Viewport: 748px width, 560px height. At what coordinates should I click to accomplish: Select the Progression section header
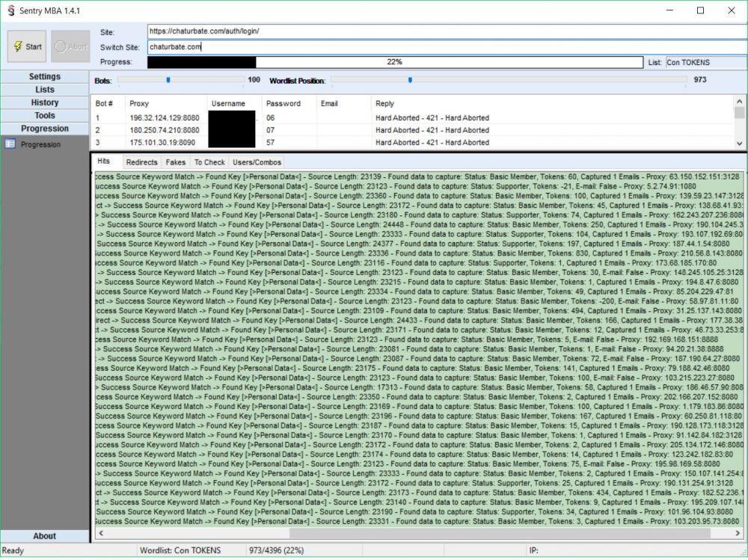(x=44, y=129)
